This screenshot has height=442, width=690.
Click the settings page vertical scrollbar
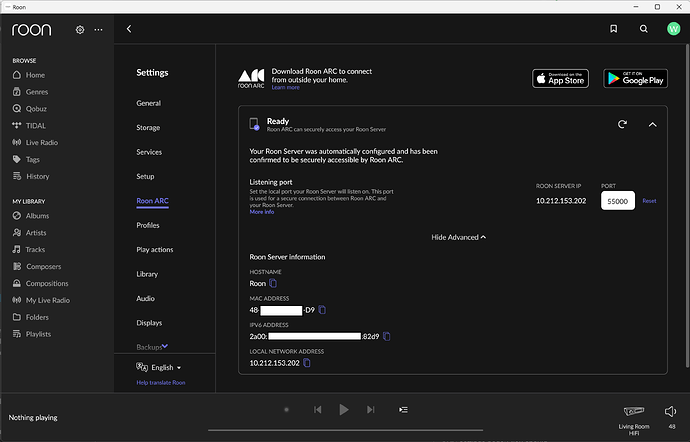tap(687, 205)
